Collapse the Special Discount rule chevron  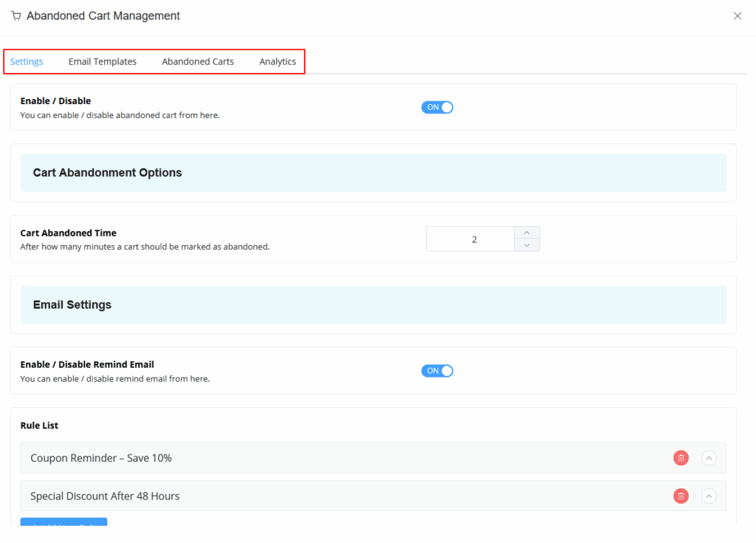(709, 496)
